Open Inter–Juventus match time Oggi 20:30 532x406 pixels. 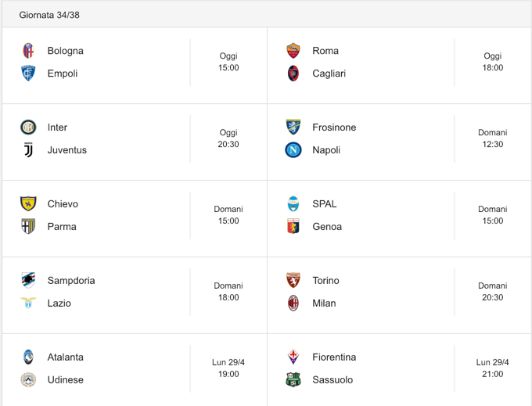pos(228,138)
